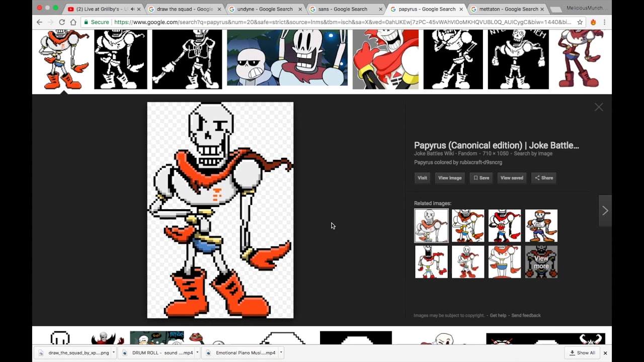Close the draw the squad tab
644x362 pixels.
[219, 9]
